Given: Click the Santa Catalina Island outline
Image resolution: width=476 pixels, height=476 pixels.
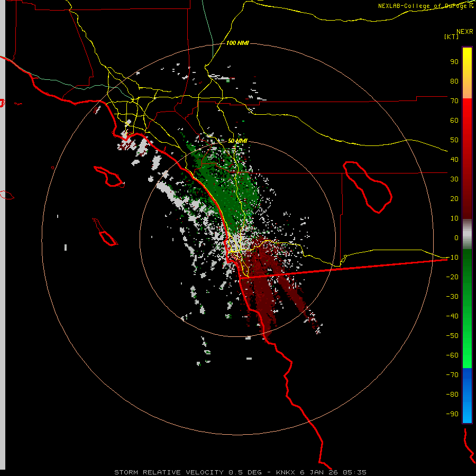Looking at the screenshot, I should point(109,176).
